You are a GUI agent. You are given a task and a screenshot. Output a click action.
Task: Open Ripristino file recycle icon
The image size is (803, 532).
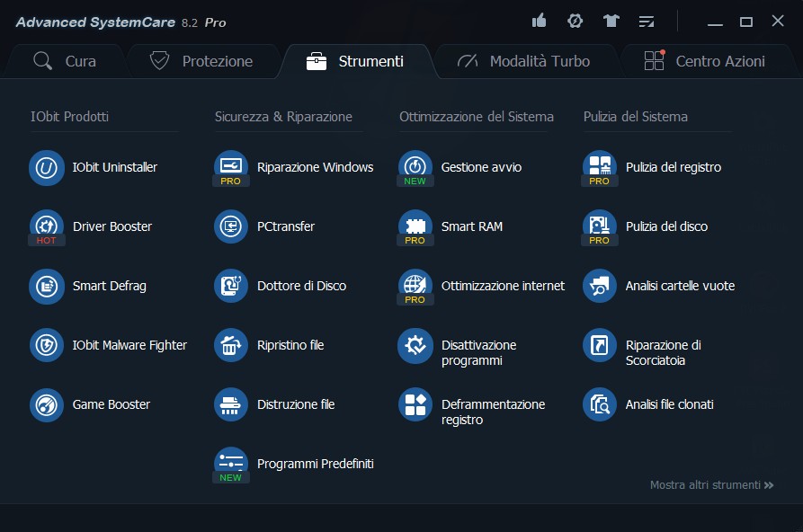point(231,346)
